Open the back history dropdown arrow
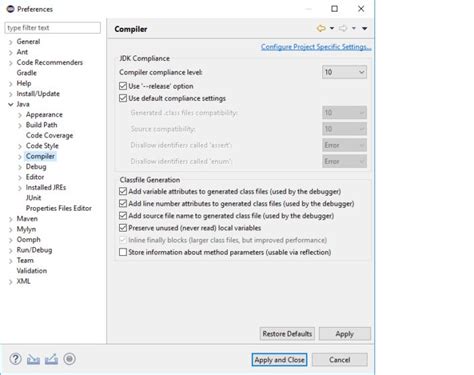This screenshot has height=375, width=474. coord(332,28)
